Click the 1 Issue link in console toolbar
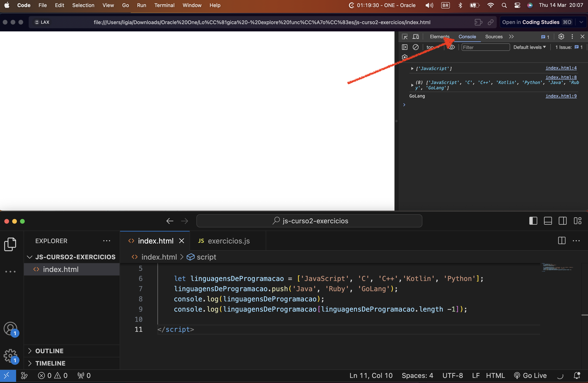The width and height of the screenshot is (588, 383). tap(569, 47)
